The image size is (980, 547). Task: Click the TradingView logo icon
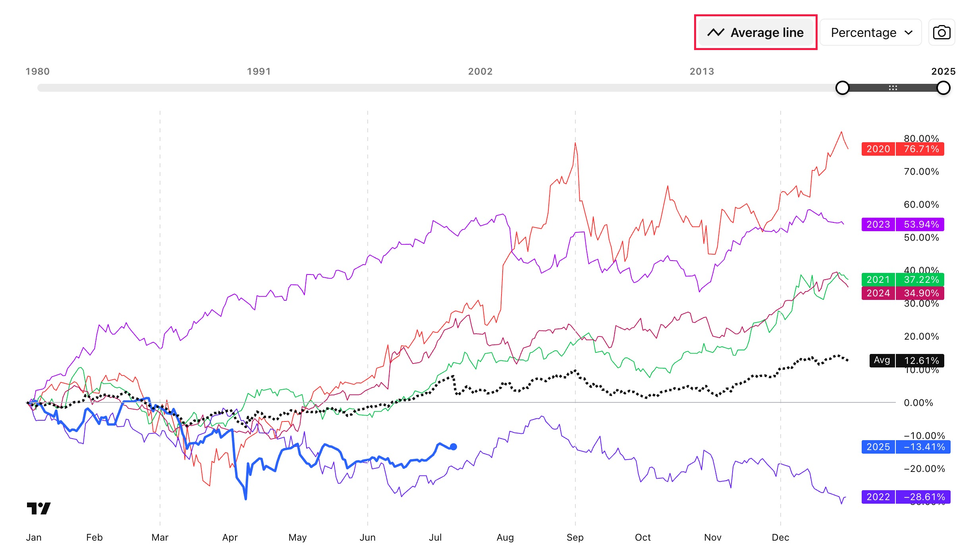[x=39, y=508]
